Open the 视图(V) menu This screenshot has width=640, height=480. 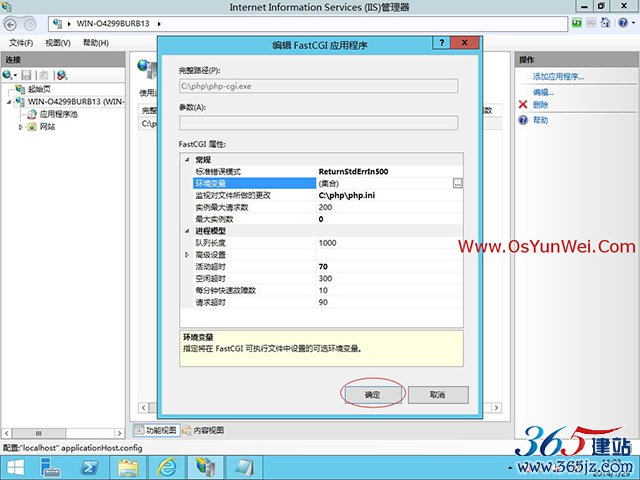pyautogui.click(x=58, y=43)
